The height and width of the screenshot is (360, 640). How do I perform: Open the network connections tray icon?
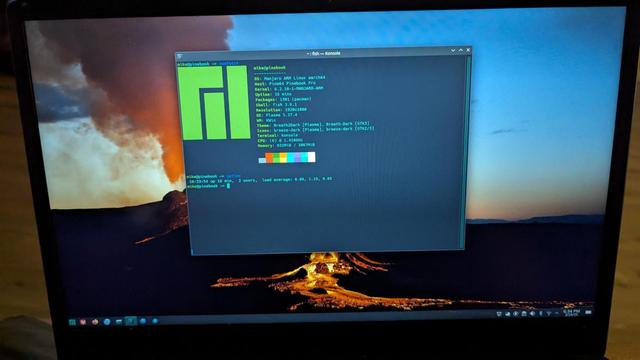click(549, 313)
